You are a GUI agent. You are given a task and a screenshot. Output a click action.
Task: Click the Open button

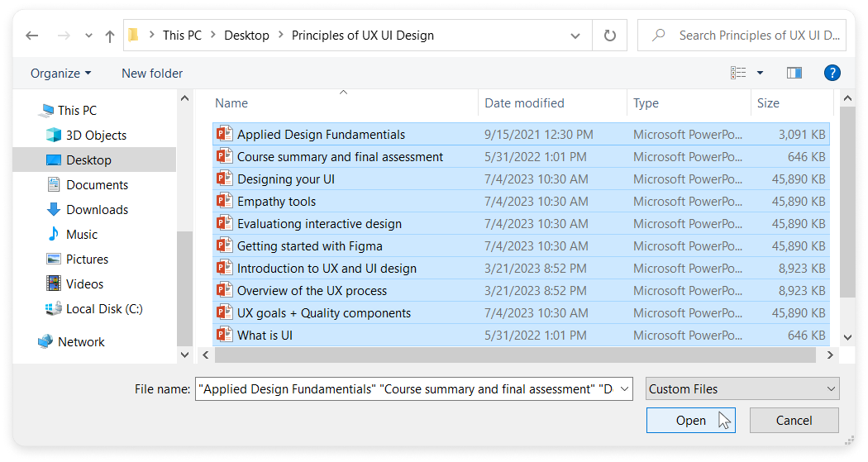pos(690,421)
